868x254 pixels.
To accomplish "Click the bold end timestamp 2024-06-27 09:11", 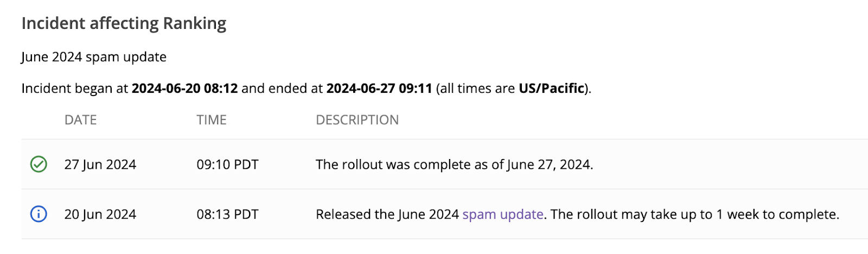I will 379,88.
